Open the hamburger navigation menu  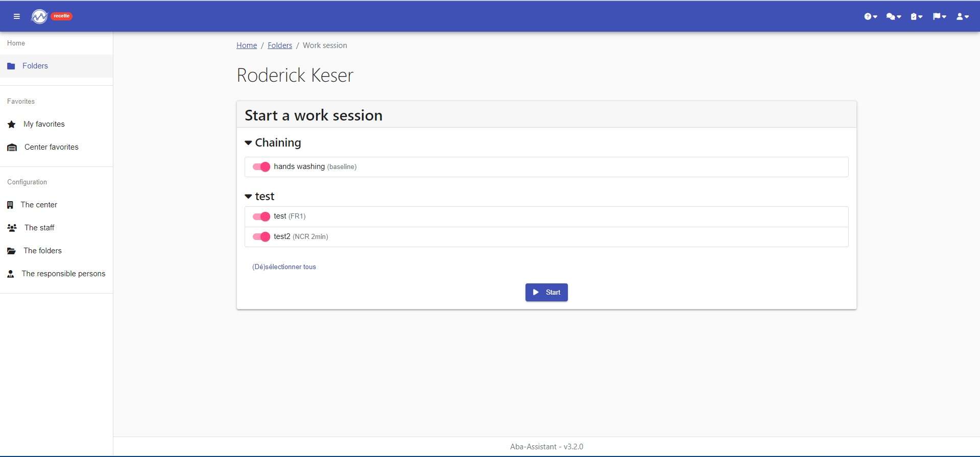point(17,16)
